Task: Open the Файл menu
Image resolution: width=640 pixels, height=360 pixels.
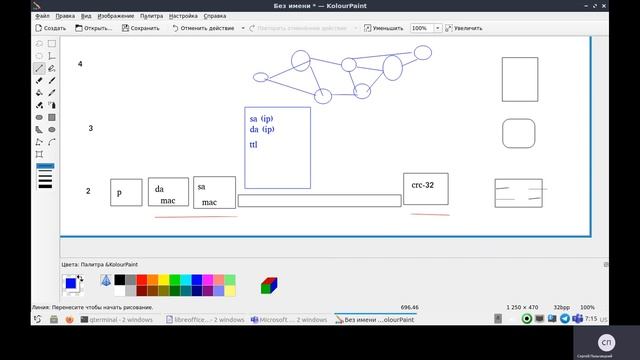Action: pyautogui.click(x=42, y=16)
